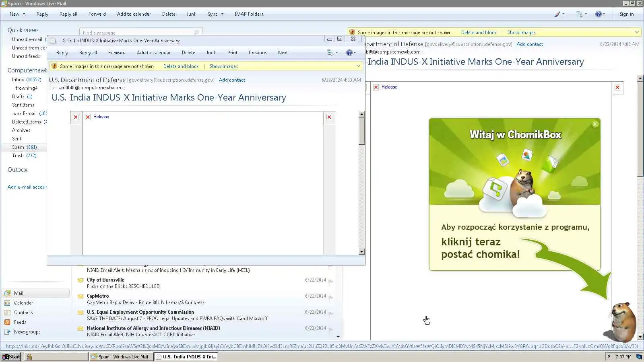The height and width of the screenshot is (362, 644).
Task: Toggle the flag on CapMetro message
Action: point(331,298)
